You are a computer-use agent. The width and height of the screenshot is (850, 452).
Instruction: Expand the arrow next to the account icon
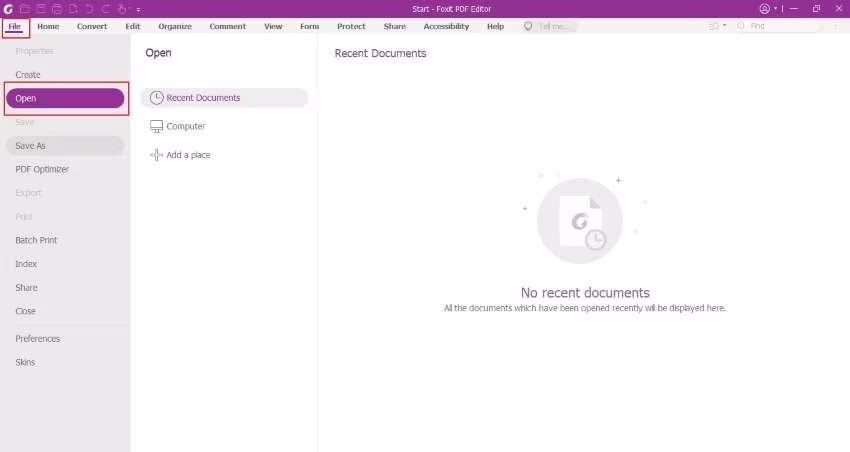tap(775, 9)
